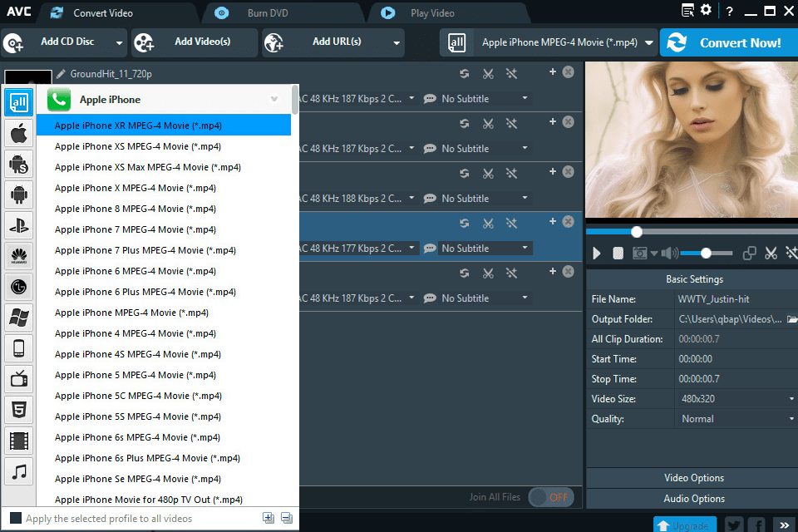
Task: Expand the Add URL(s) dropdown arrow
Action: [397, 42]
